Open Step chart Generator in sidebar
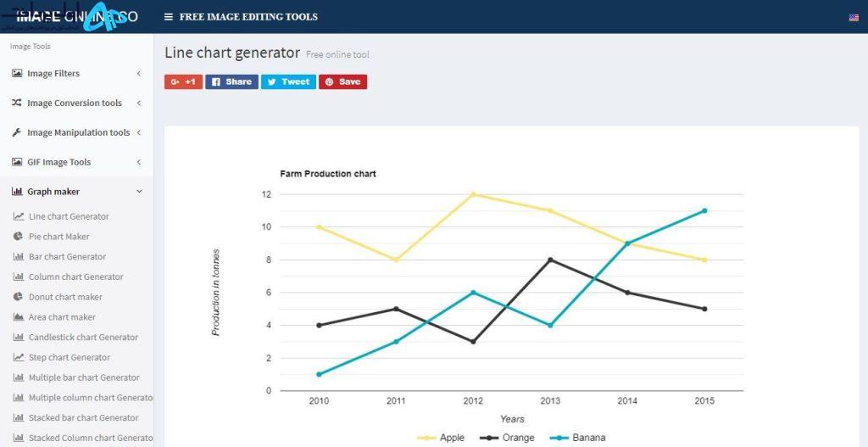Viewport: 868px width, 447px height. point(70,357)
